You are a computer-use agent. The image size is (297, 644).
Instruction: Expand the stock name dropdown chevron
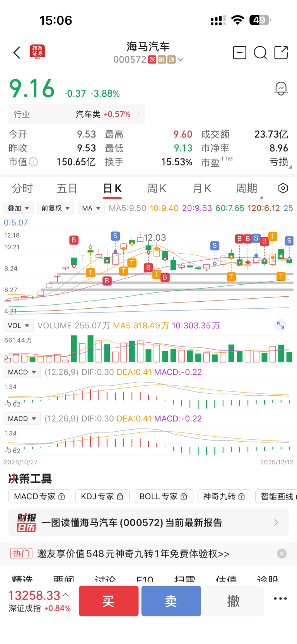180,60
